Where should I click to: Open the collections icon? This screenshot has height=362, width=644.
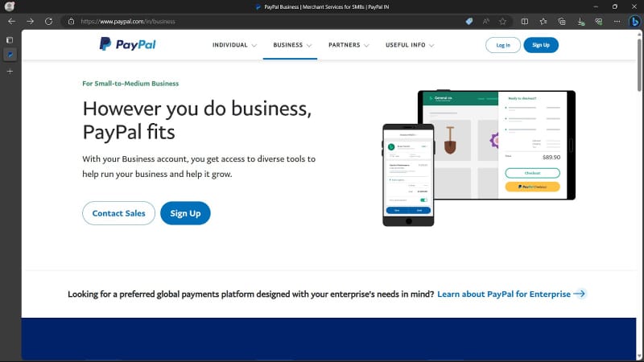coord(562,22)
